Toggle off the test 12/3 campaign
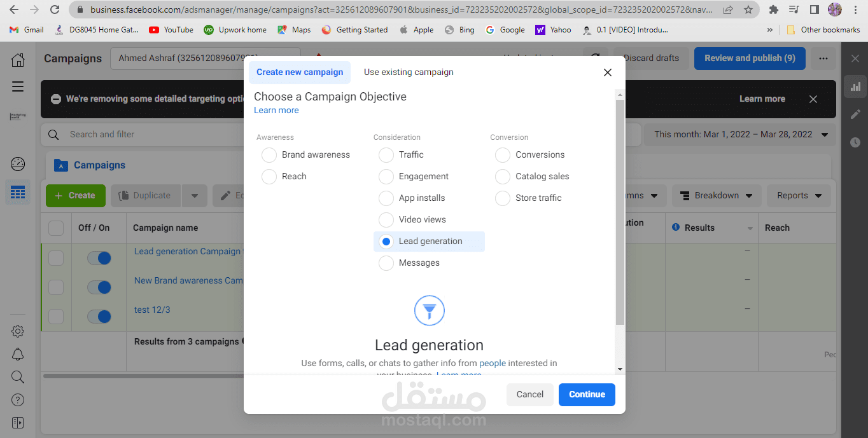The image size is (868, 438). coord(99,316)
